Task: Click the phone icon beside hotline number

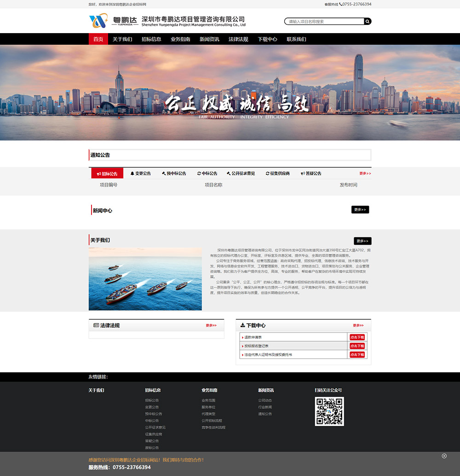Action: [x=341, y=4]
